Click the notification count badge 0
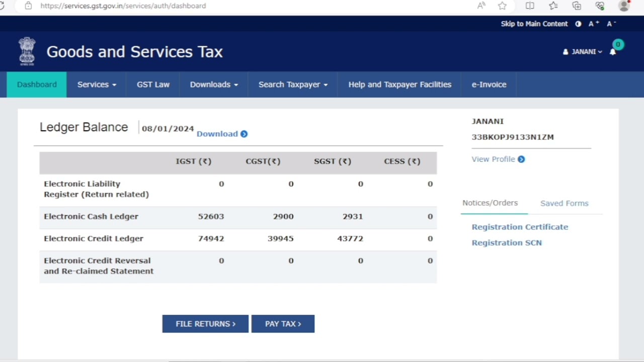The image size is (644, 362). (618, 45)
